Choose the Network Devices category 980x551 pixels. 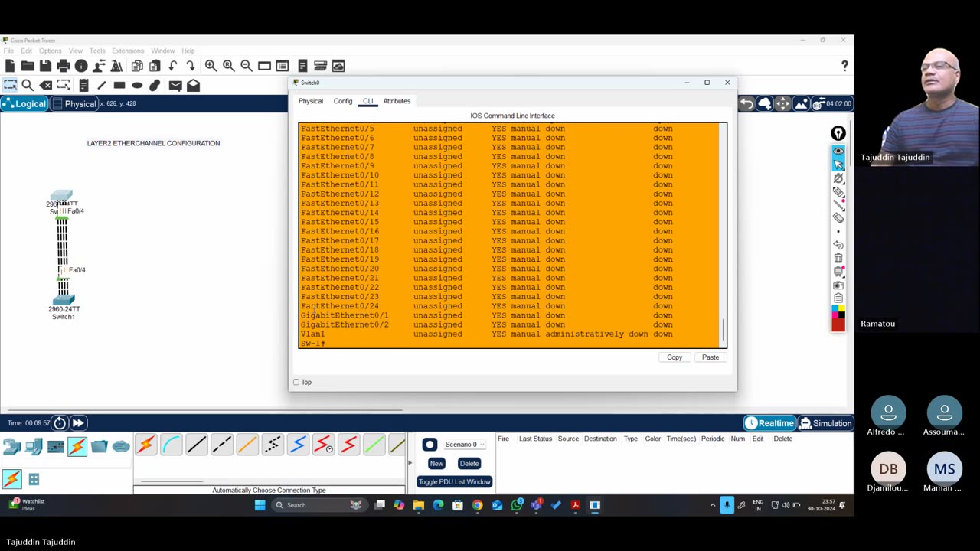pos(11,446)
